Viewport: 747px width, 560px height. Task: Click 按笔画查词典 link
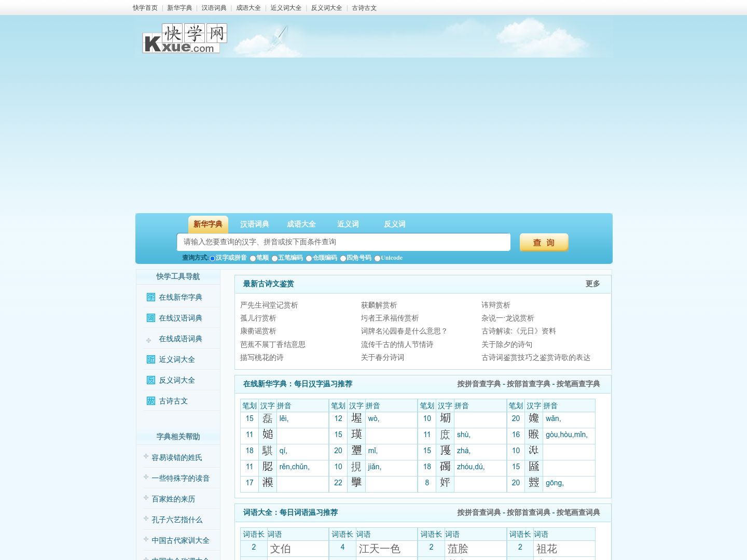(x=578, y=512)
